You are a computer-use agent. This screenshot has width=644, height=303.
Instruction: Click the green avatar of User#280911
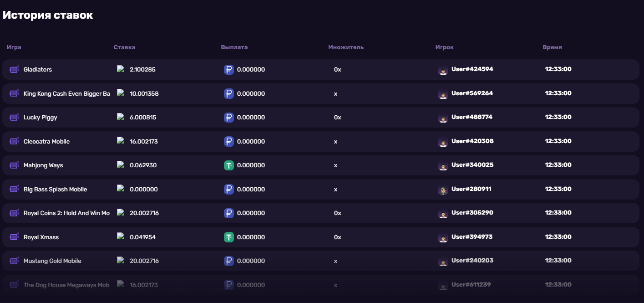point(443,189)
